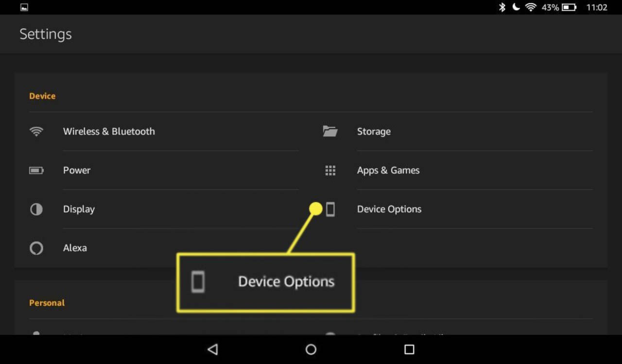Open recent apps with the square button
Viewport: 622px width, 364px height.
point(409,349)
